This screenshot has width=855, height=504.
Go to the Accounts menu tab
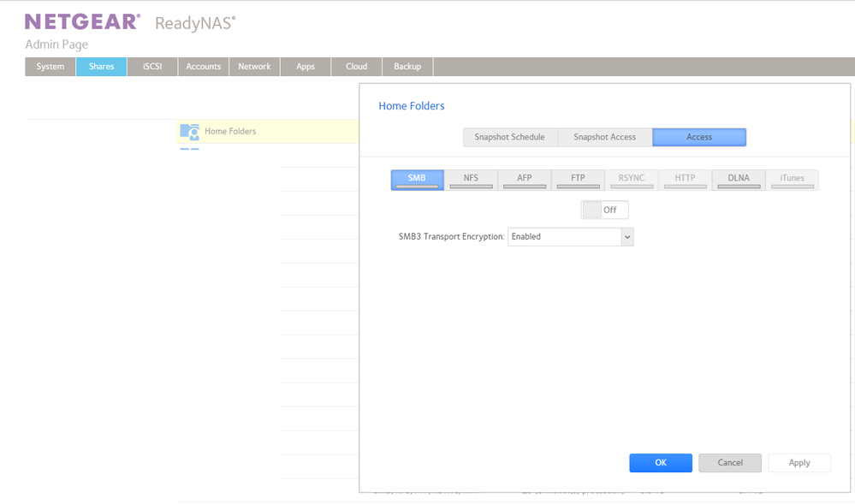point(204,67)
